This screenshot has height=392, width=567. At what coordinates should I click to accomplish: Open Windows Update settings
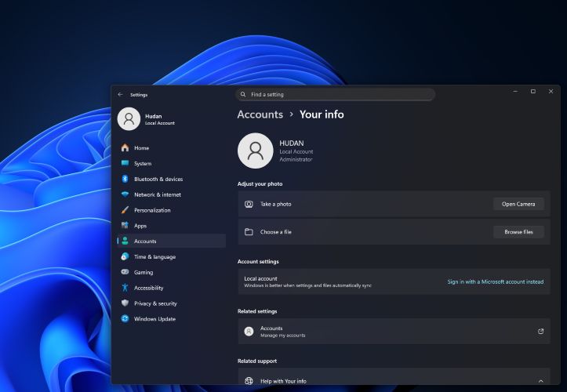pos(154,319)
